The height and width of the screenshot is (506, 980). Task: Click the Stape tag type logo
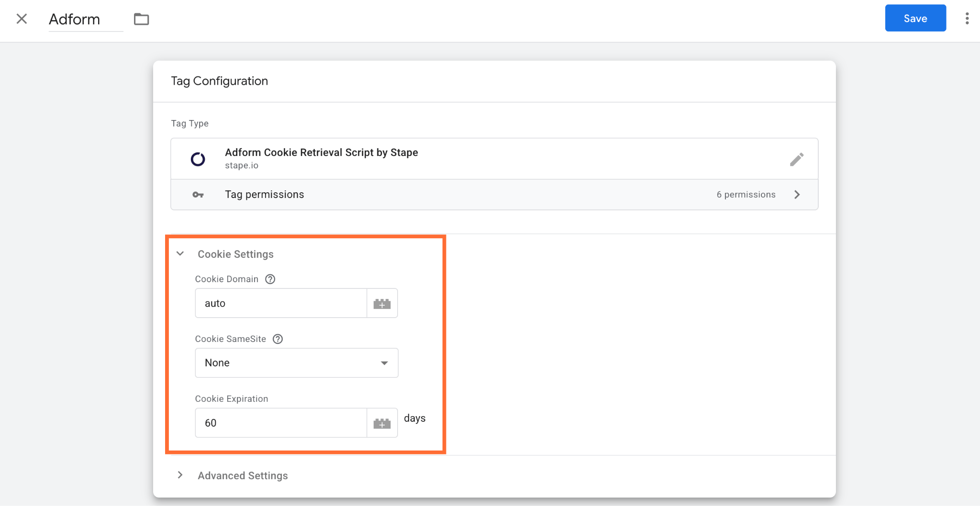[198, 159]
